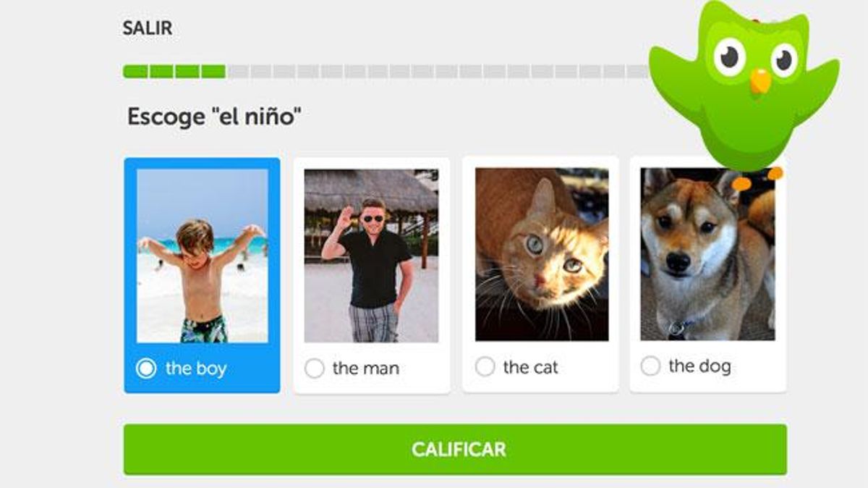Click the blue highlighted boy card
The height and width of the screenshot is (488, 868).
click(x=202, y=275)
